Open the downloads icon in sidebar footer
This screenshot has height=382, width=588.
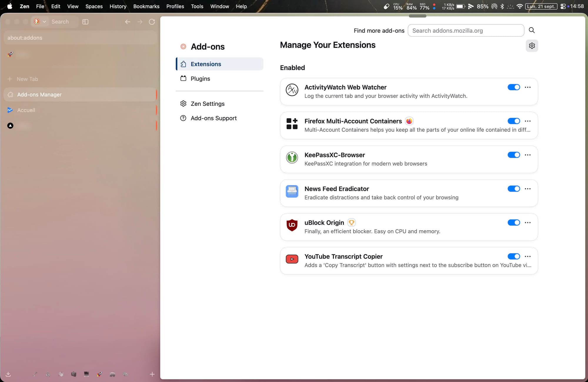pos(8,374)
